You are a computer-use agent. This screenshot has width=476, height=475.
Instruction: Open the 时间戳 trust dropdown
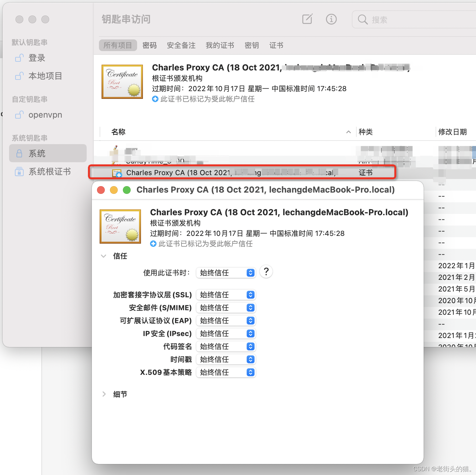226,359
